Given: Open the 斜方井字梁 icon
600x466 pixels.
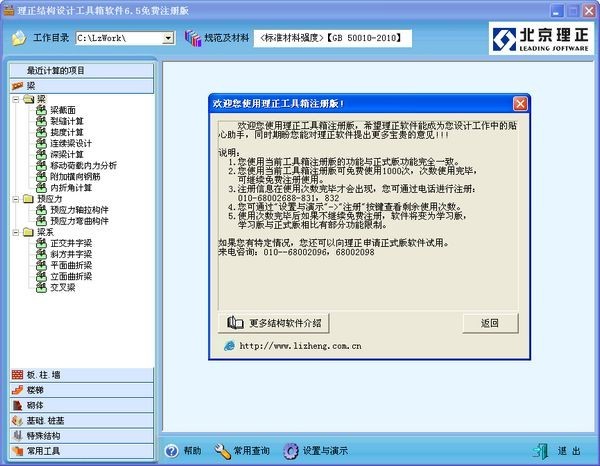Looking at the screenshot, I should pyautogui.click(x=41, y=254).
